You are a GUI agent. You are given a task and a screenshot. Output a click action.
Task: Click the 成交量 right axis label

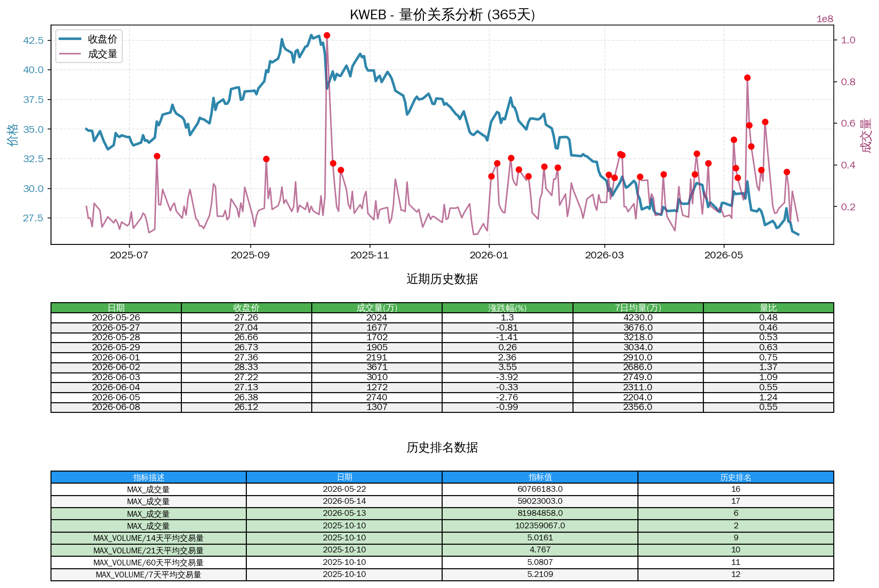tap(866, 135)
